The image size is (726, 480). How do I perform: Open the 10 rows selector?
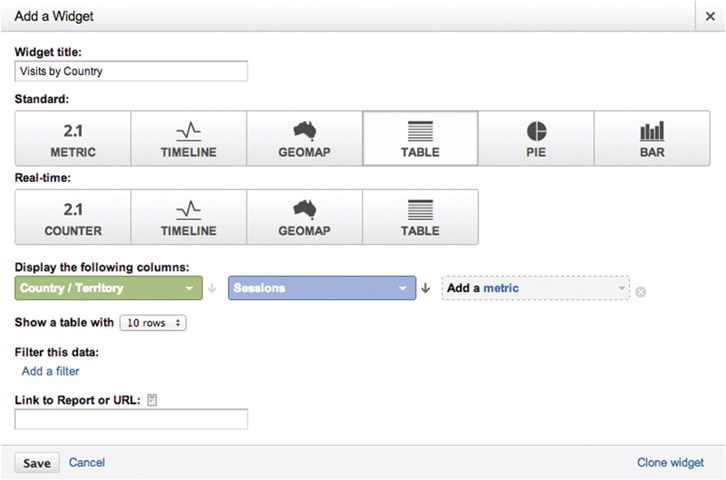(x=153, y=323)
